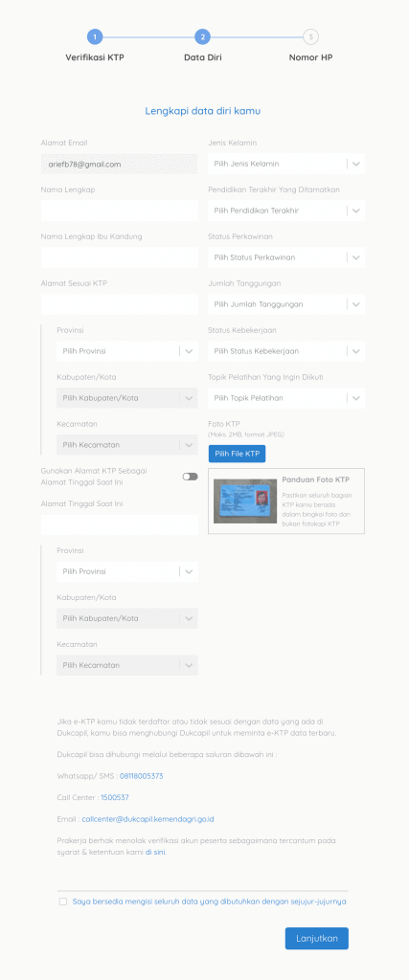Click step 3 Nomor HP circle

tap(310, 37)
